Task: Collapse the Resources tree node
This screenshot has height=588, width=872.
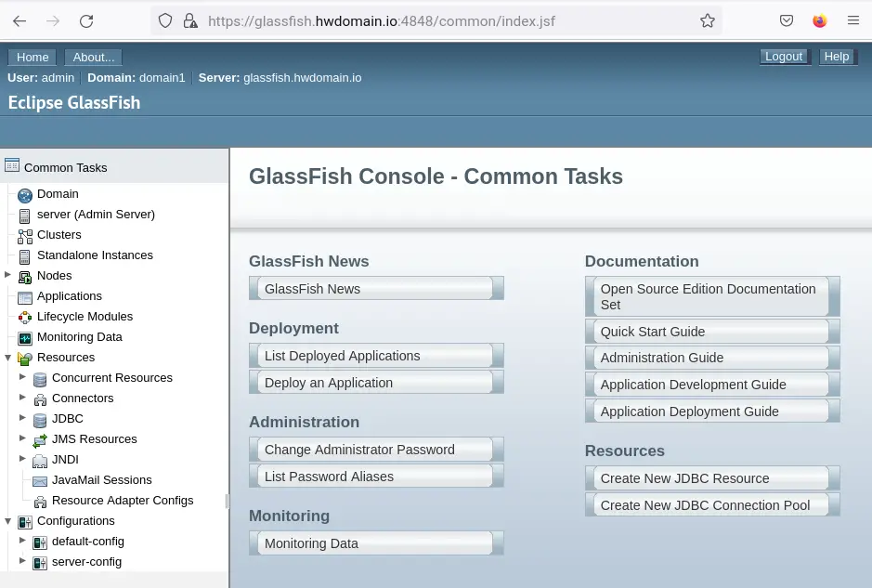Action: pos(8,358)
